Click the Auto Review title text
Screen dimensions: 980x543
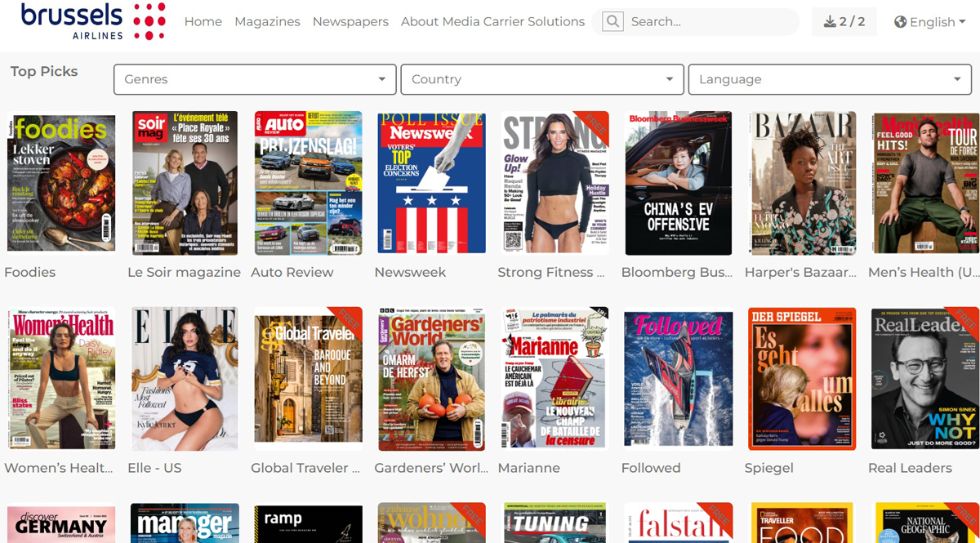click(x=292, y=272)
